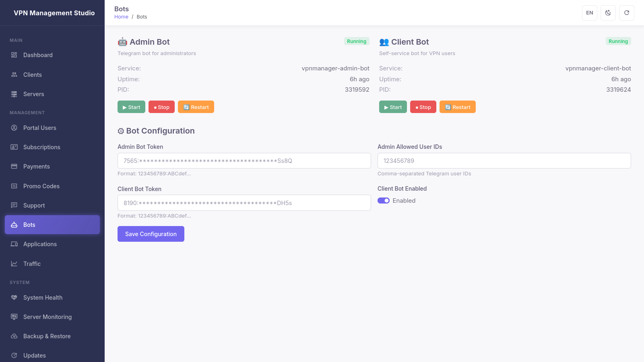Open the Dashboard from the sidebar

(x=37, y=55)
